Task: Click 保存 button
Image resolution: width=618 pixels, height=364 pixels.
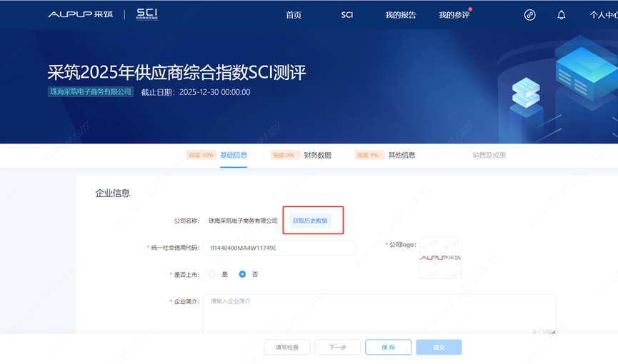Action: [388, 348]
